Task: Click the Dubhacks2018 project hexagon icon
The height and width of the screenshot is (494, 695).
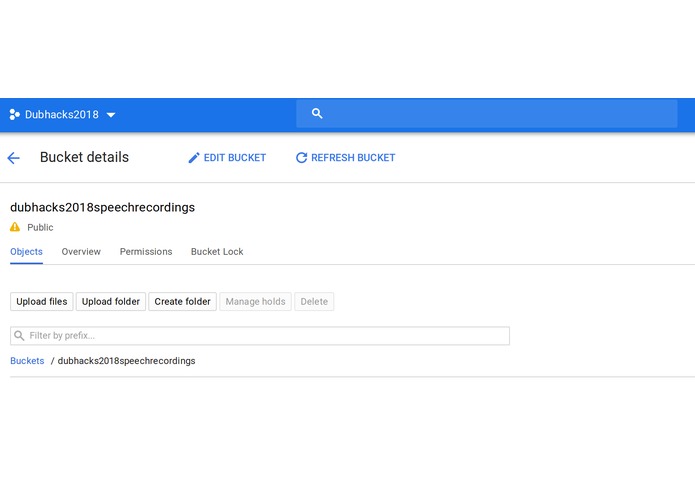Action: tap(14, 114)
